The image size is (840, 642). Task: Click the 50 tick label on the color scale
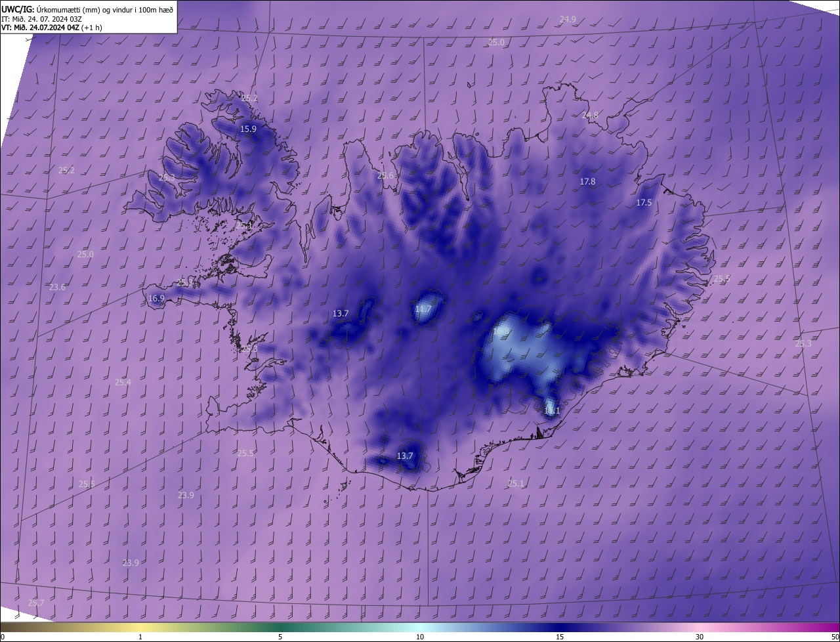tap(835, 637)
